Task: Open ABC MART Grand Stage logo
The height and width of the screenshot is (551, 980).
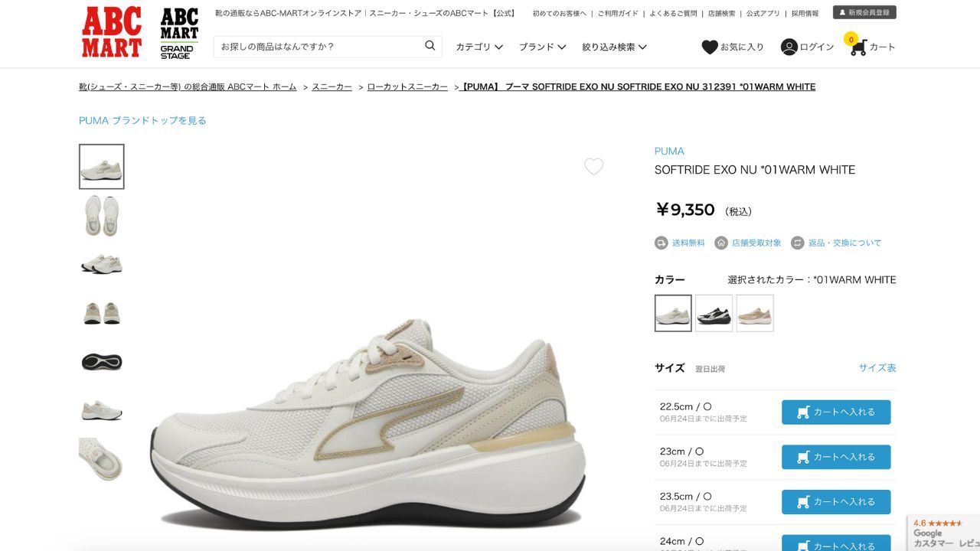Action: (179, 34)
